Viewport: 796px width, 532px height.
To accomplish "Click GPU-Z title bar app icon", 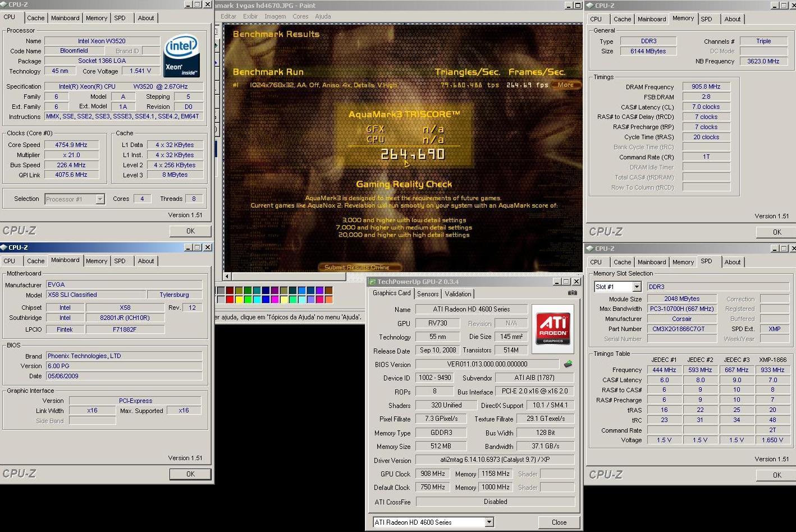I will click(372, 282).
